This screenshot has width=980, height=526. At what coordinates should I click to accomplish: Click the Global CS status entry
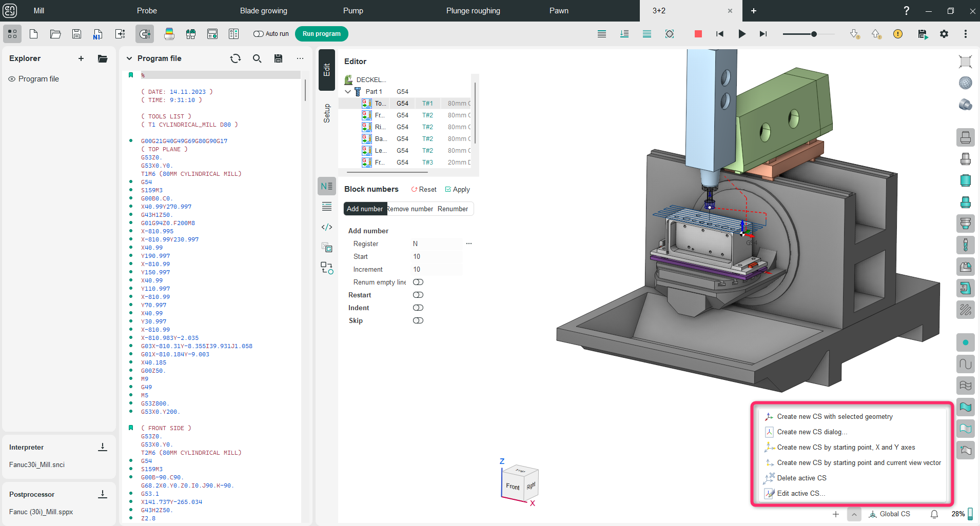click(x=889, y=514)
